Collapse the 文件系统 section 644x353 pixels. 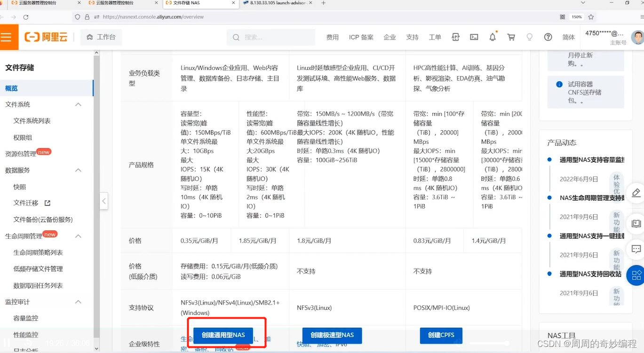(78, 104)
